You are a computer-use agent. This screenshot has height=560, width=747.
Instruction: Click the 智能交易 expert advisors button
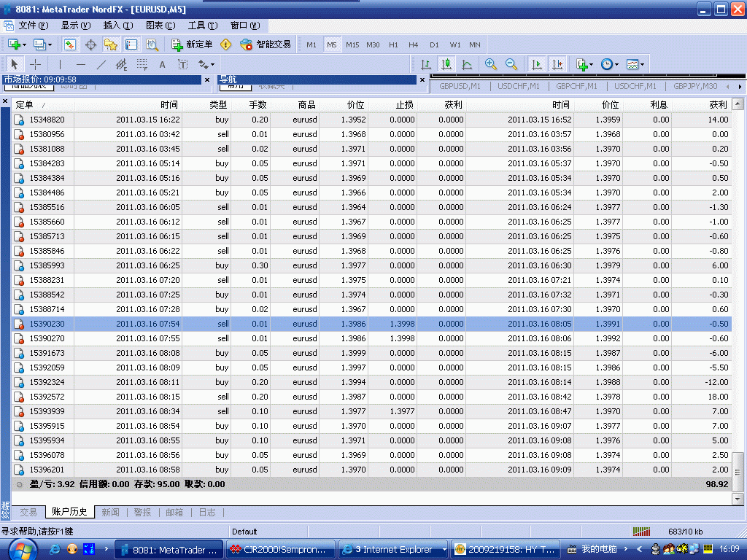click(266, 44)
